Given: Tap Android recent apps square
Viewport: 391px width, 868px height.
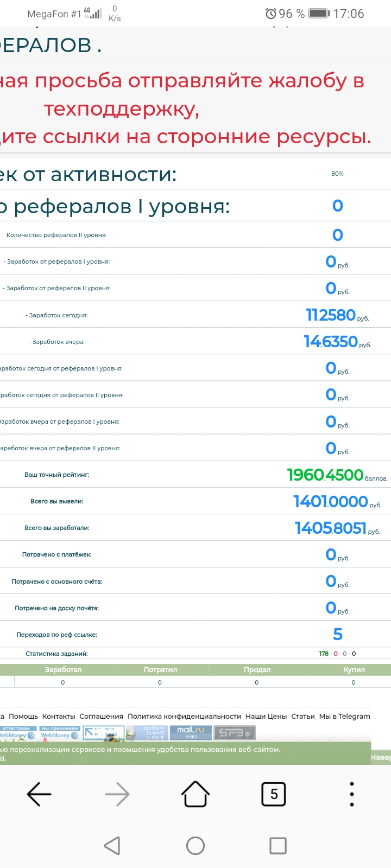Looking at the screenshot, I should pos(278,845).
